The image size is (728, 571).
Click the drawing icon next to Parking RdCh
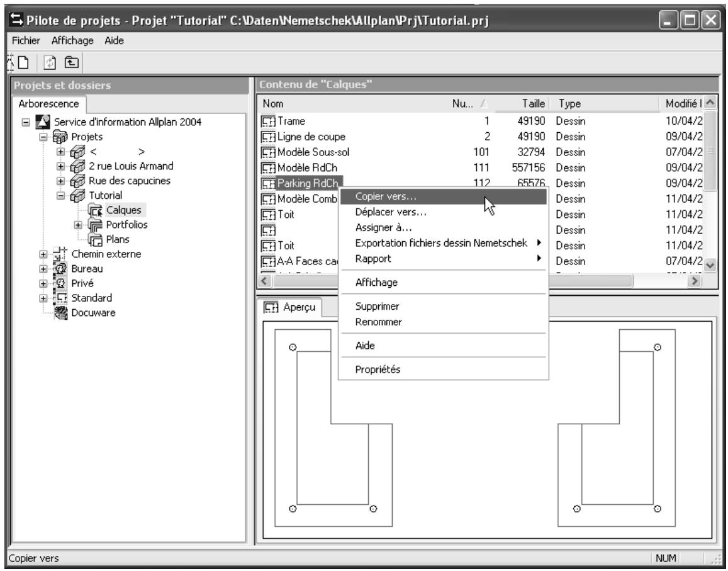coord(268,184)
